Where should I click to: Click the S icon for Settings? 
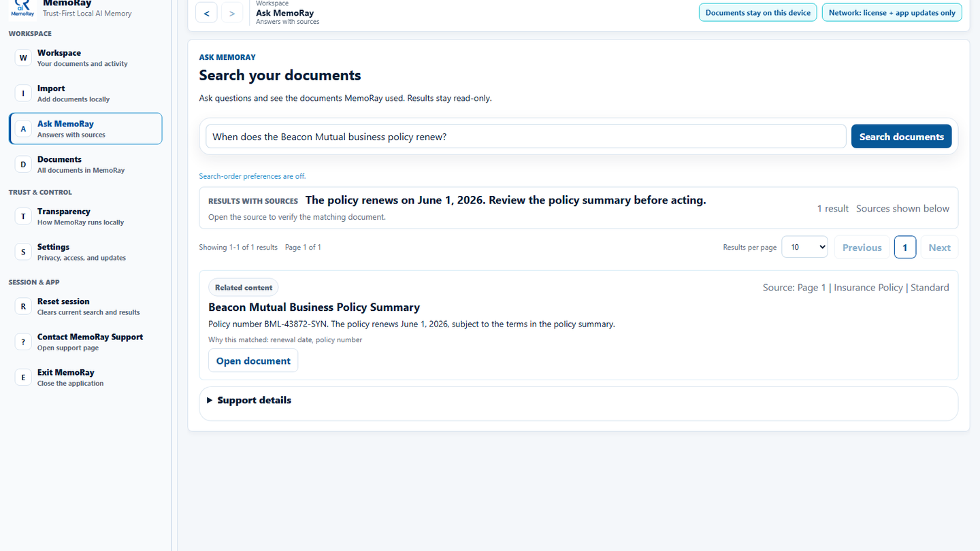(x=23, y=252)
